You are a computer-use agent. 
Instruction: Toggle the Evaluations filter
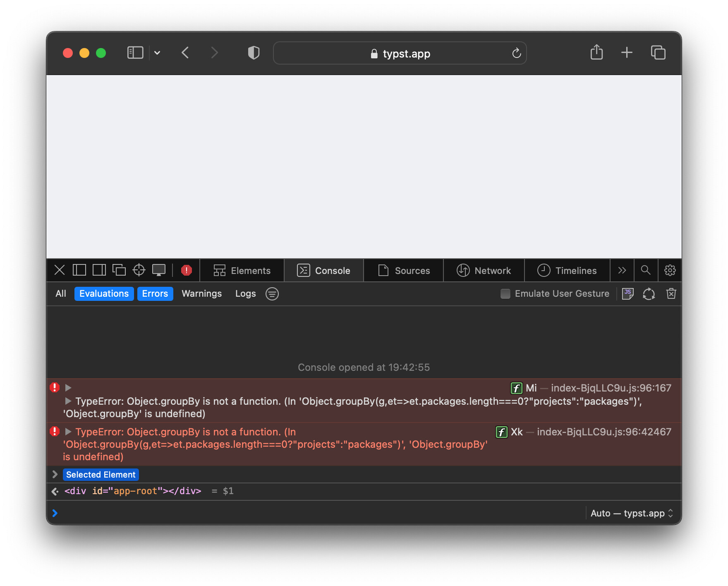104,294
